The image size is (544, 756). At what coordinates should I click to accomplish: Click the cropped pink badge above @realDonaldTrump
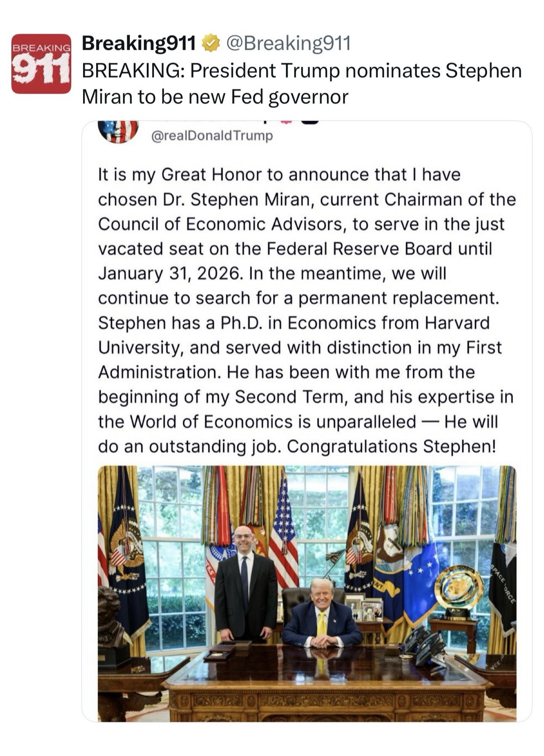tap(286, 122)
